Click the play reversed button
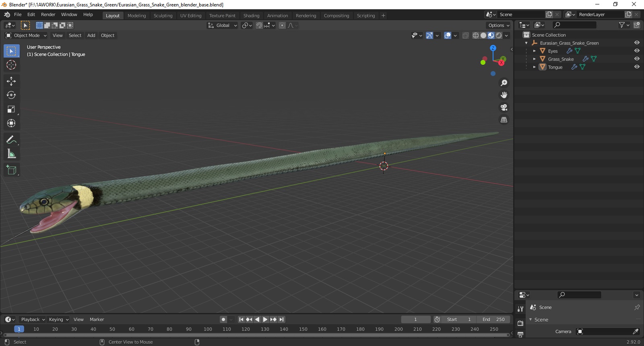Viewport: 644px width, 346px height. tap(257, 319)
